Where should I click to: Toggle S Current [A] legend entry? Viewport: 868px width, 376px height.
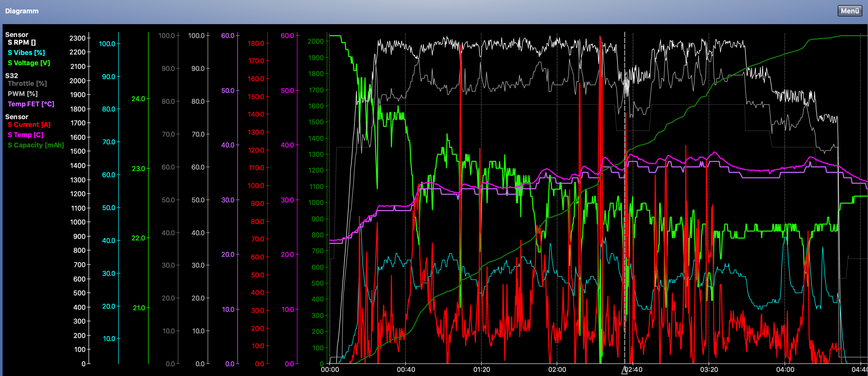(29, 124)
